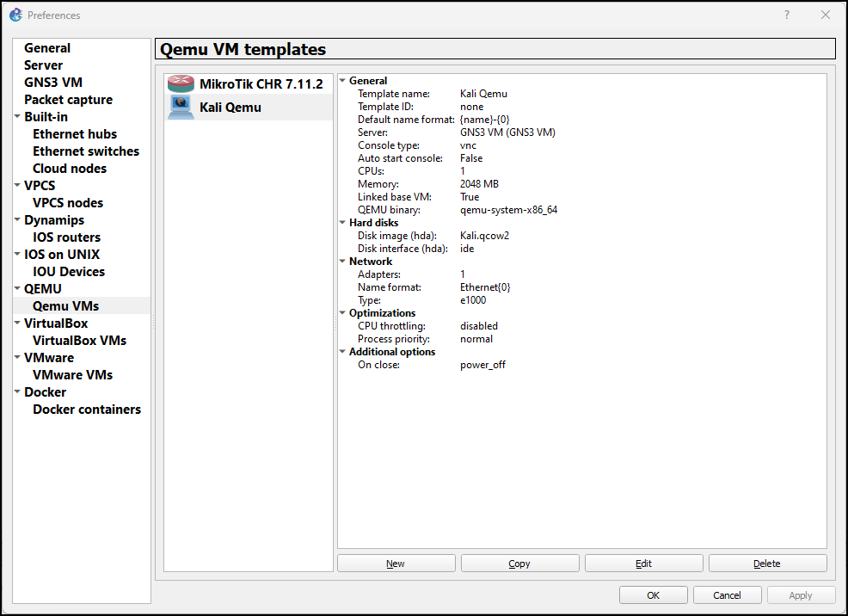
Task: Click the GNS3 Preferences window icon
Action: click(16, 15)
